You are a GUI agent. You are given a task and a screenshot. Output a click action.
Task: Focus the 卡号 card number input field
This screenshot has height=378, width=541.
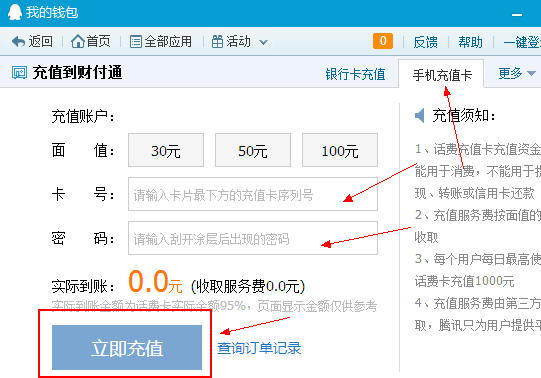click(253, 194)
